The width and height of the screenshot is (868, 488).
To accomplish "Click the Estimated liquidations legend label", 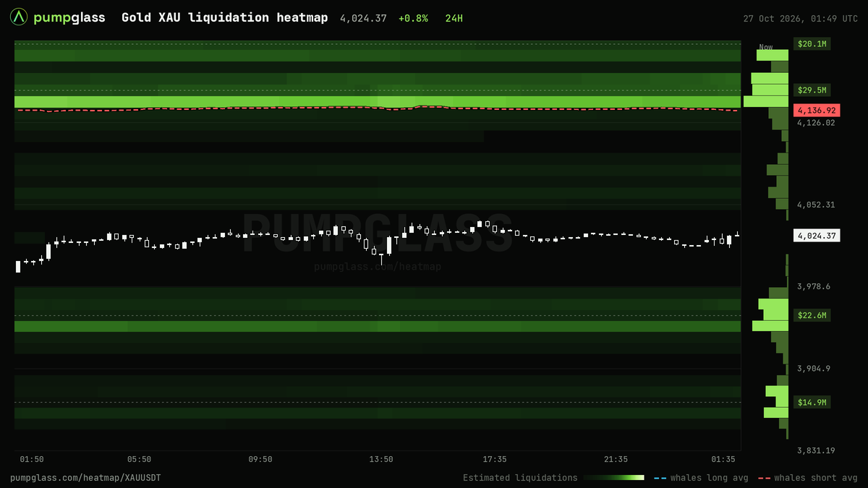I will pos(520,478).
